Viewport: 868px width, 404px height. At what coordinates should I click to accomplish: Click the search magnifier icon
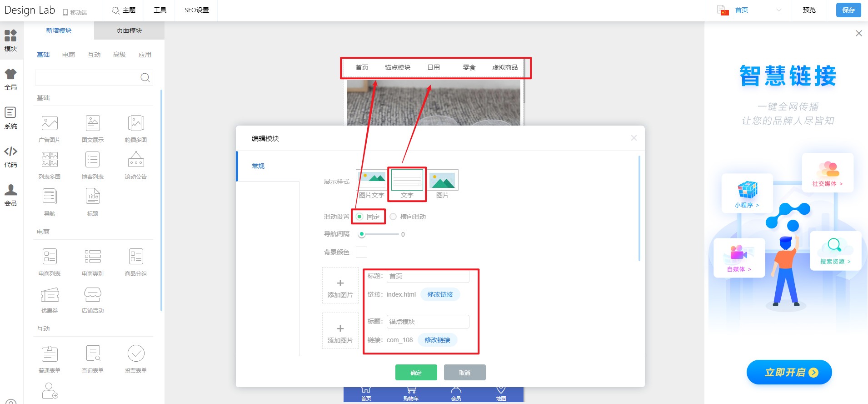(145, 77)
